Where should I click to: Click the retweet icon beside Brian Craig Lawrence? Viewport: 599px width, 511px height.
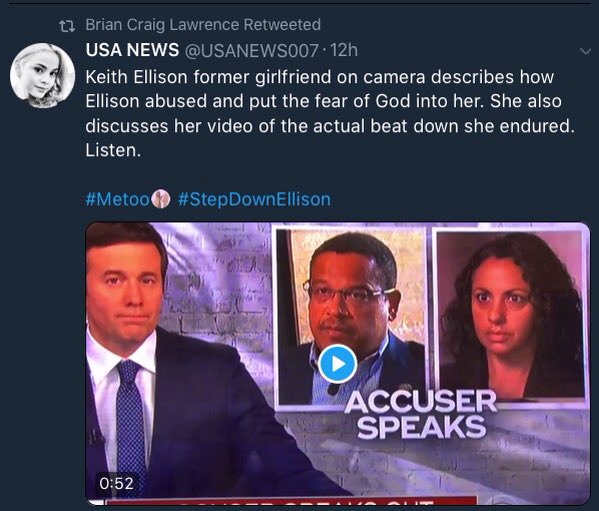point(67,26)
